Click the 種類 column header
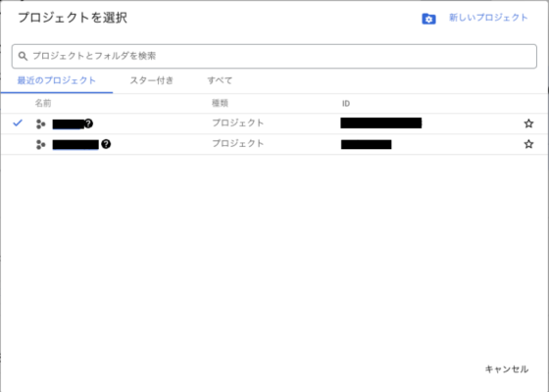 (220, 103)
